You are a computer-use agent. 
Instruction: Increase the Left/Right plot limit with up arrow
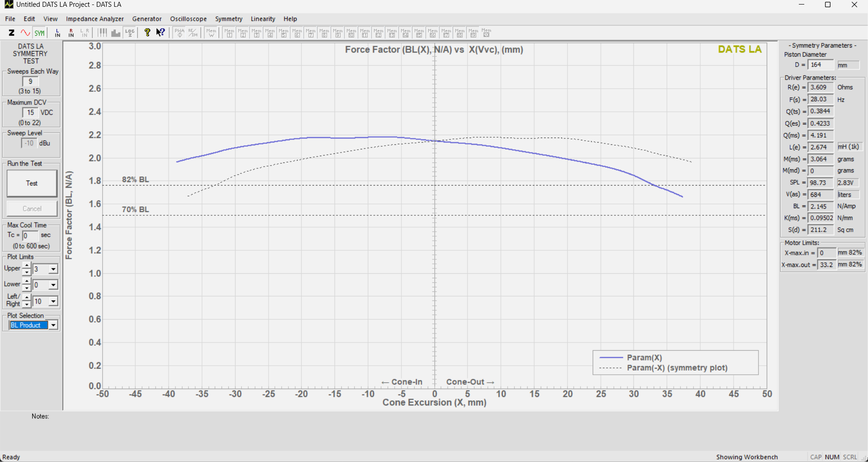[27, 298]
